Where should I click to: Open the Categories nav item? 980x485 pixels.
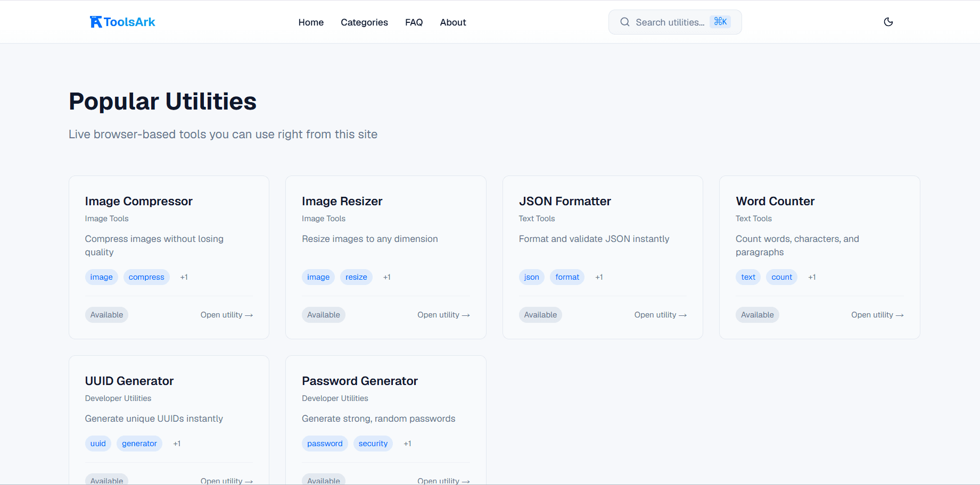click(364, 22)
